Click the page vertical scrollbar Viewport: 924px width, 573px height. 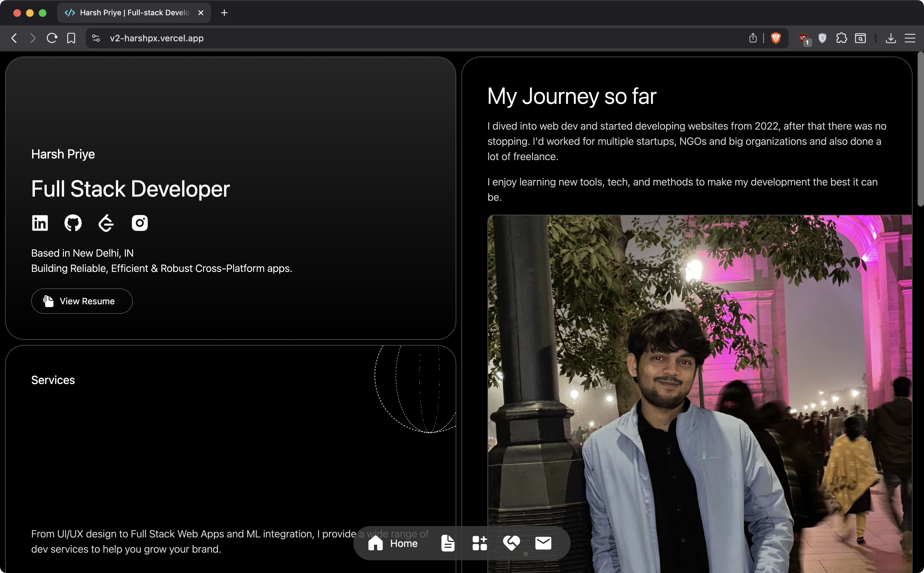pos(920,129)
